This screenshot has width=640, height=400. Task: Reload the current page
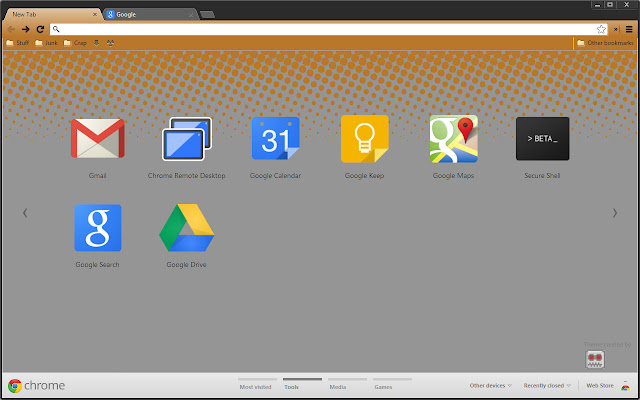(40, 29)
